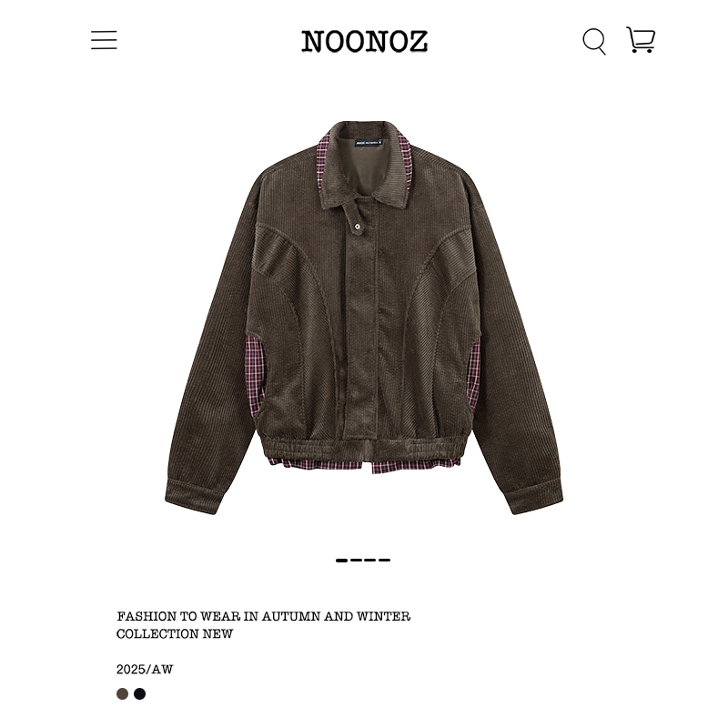Choose the black color swatch

pyautogui.click(x=140, y=693)
